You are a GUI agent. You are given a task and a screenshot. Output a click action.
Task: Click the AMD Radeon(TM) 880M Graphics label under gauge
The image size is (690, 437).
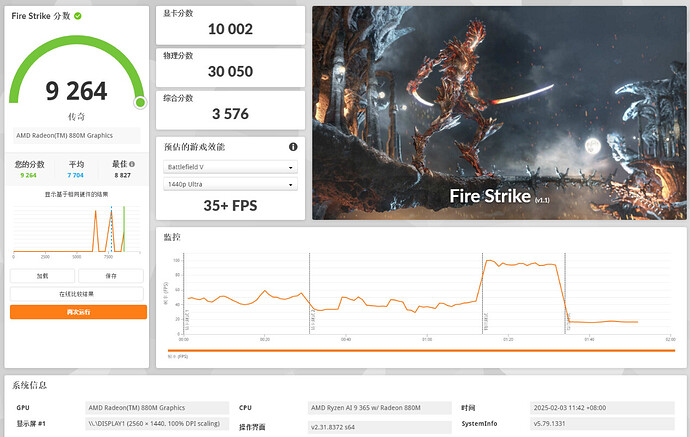pyautogui.click(x=77, y=136)
